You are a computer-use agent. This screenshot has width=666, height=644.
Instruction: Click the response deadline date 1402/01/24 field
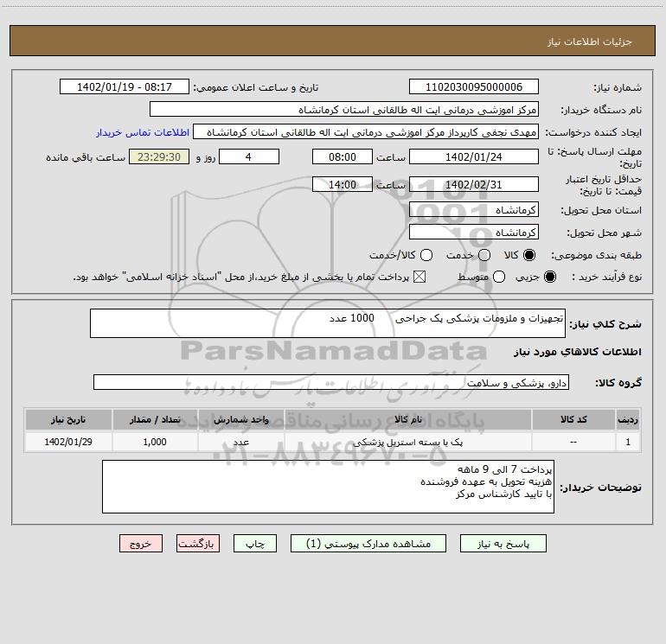tap(474, 156)
